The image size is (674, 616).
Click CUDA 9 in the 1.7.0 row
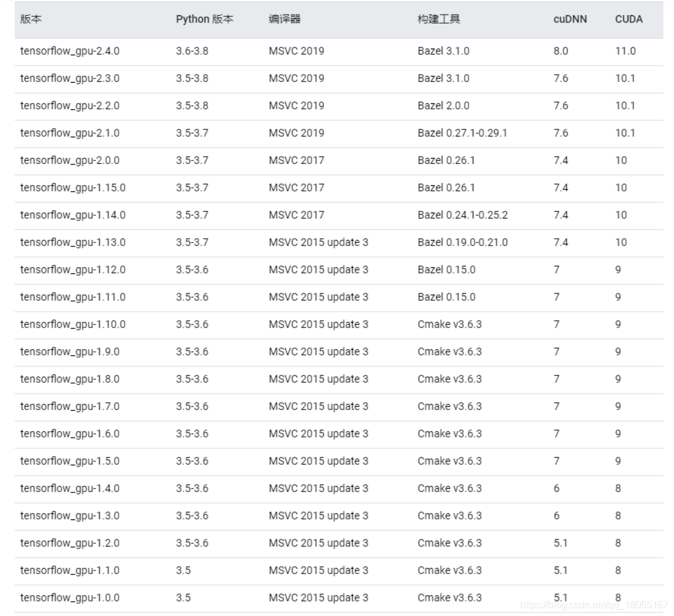[x=617, y=407]
